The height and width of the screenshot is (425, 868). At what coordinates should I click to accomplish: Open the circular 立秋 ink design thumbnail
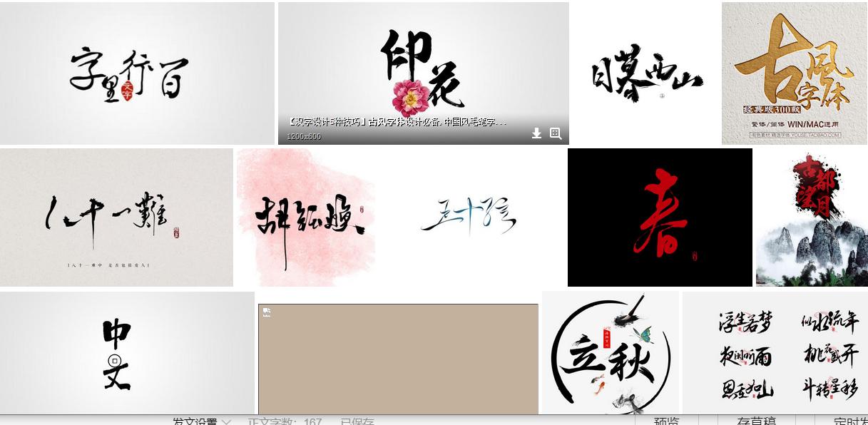click(611, 352)
